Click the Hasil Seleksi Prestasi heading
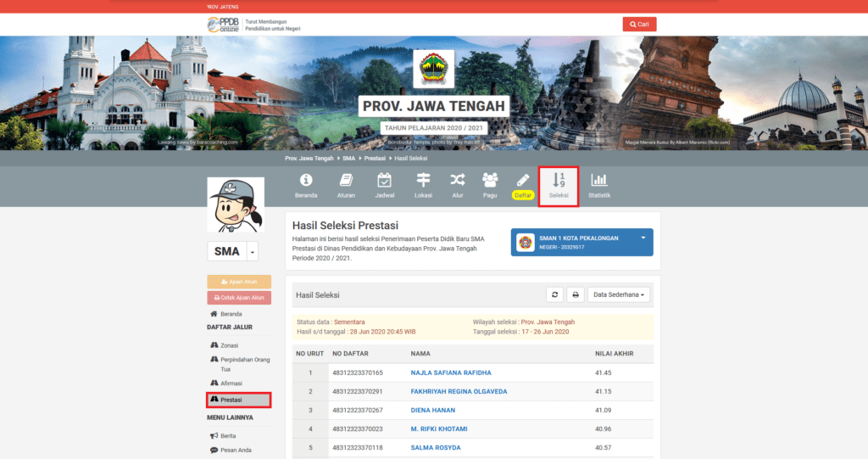The image size is (868, 459). [346, 226]
